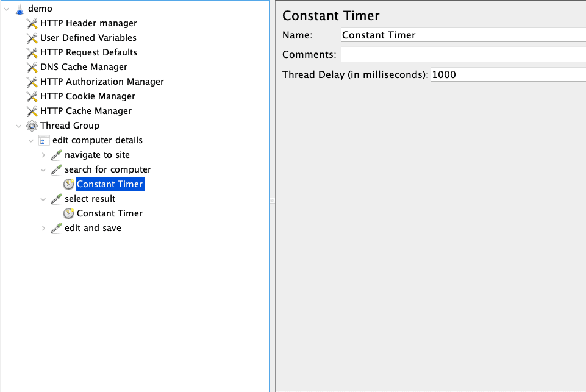Viewport: 586px width, 392px height.
Task: Select edit and save sampler label
Action: [x=93, y=228]
